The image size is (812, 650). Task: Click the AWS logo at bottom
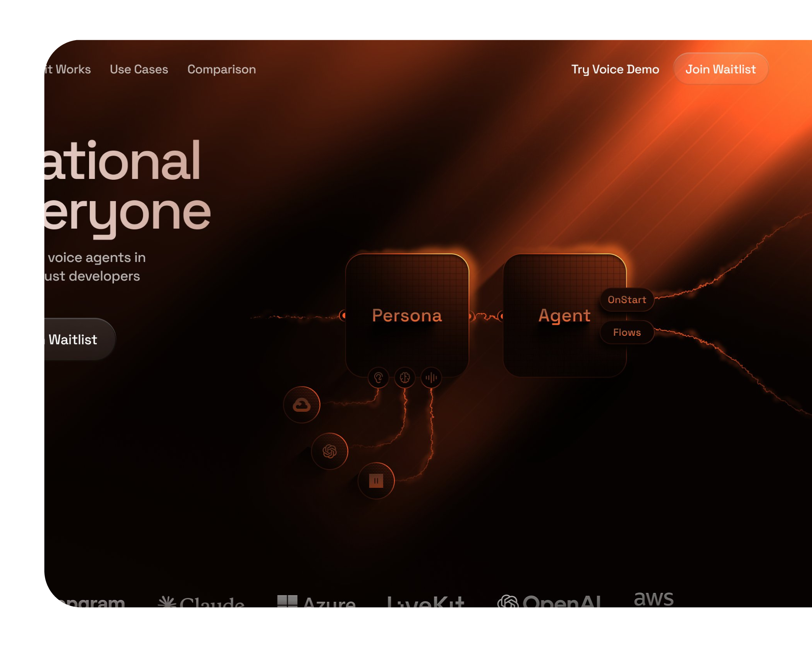[x=653, y=599]
